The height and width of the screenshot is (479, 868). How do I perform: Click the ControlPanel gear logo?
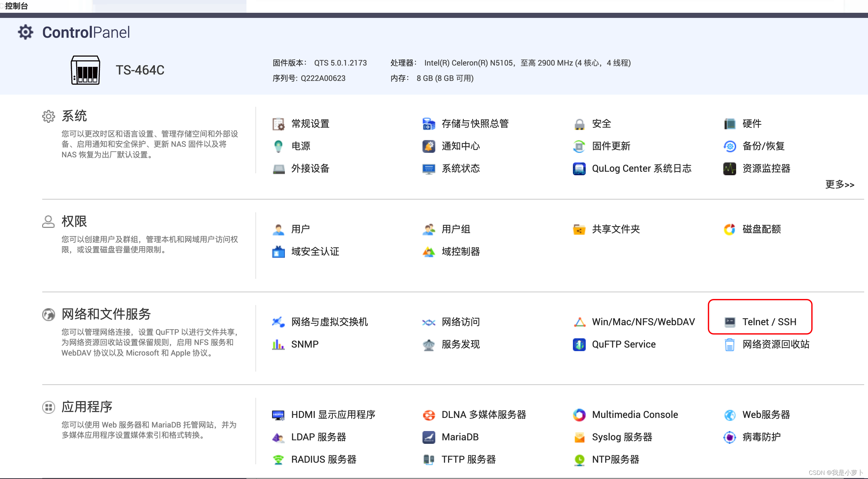click(26, 32)
